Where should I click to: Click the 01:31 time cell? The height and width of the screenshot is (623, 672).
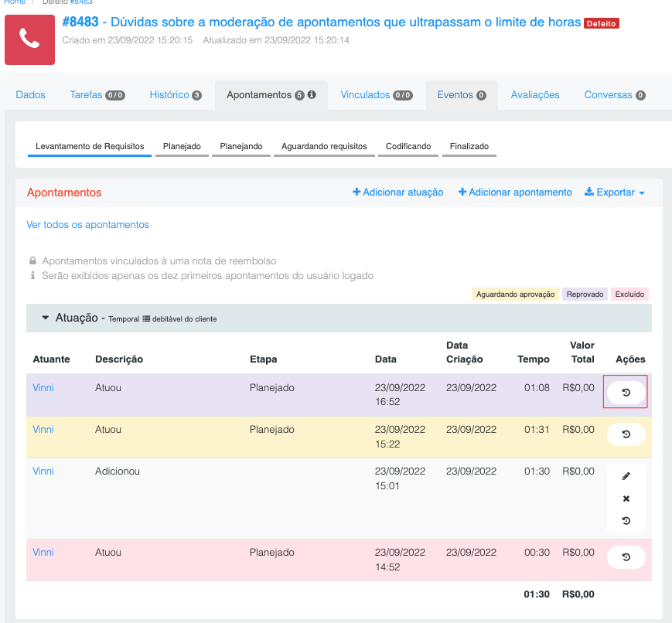[x=537, y=429]
